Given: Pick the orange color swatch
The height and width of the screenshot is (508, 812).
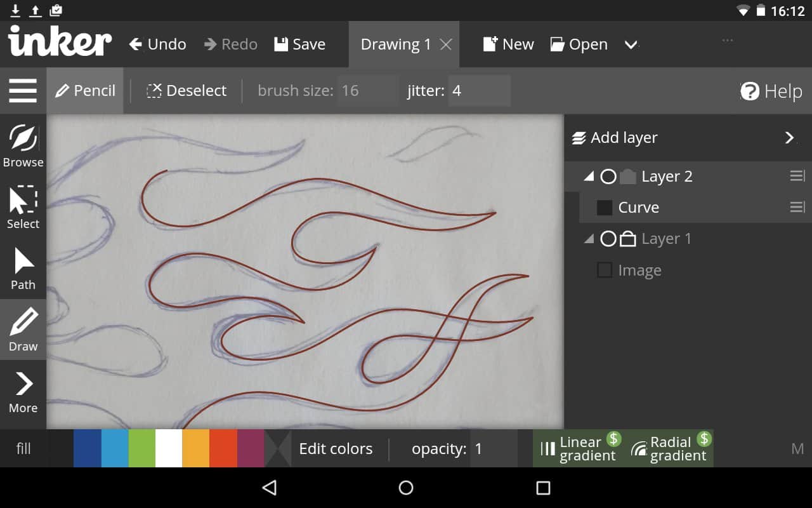Looking at the screenshot, I should point(195,448).
